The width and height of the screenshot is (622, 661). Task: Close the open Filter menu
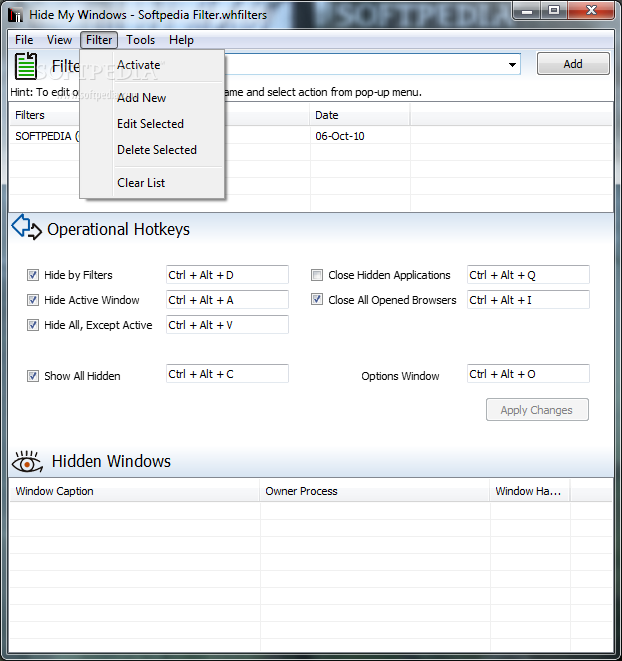click(x=99, y=40)
